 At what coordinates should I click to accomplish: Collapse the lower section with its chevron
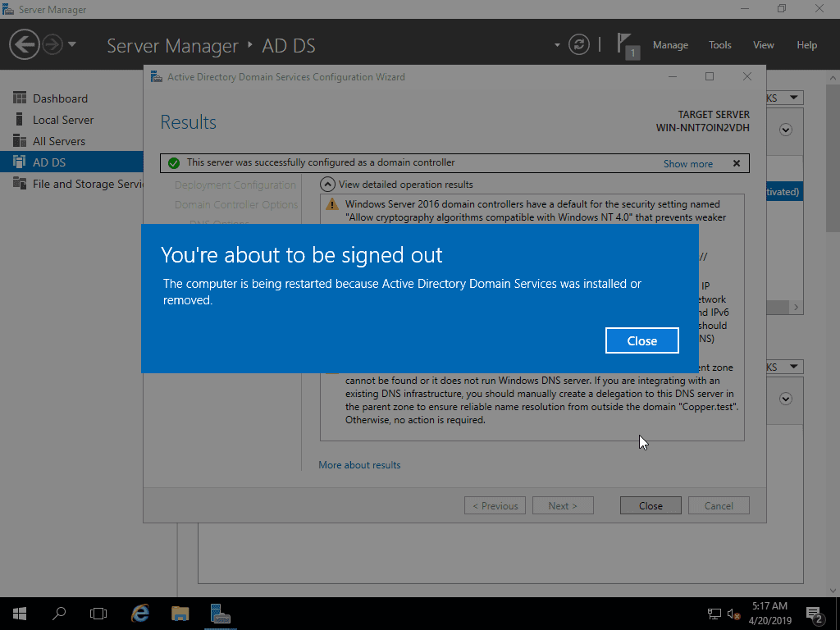click(786, 399)
